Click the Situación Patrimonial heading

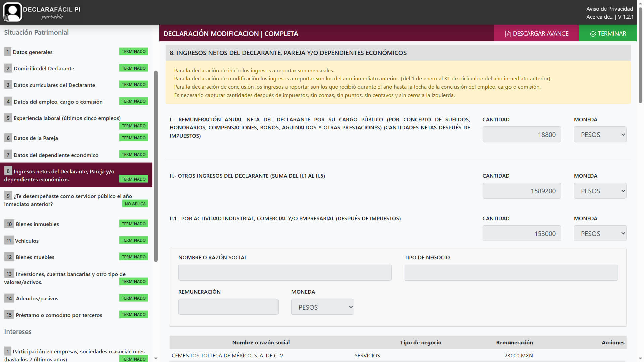point(36,32)
